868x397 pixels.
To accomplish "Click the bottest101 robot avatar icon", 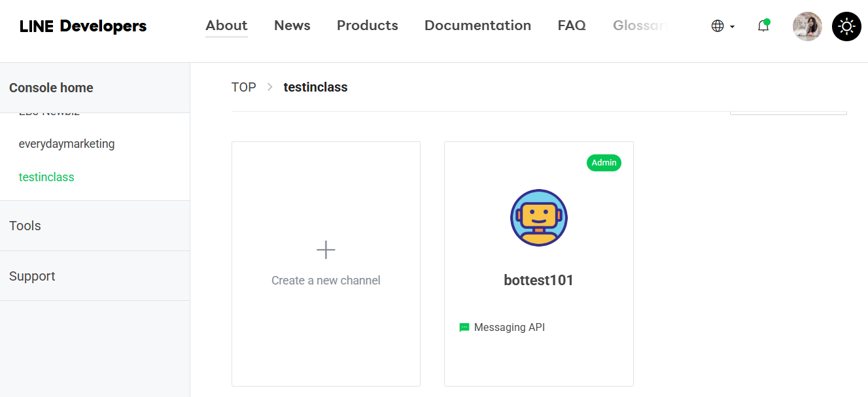I will tap(539, 218).
